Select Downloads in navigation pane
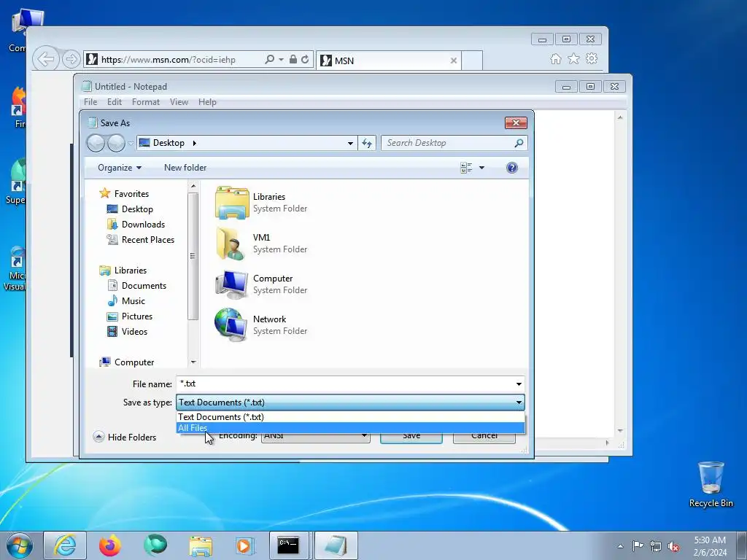This screenshot has height=560, width=747. tap(136, 225)
